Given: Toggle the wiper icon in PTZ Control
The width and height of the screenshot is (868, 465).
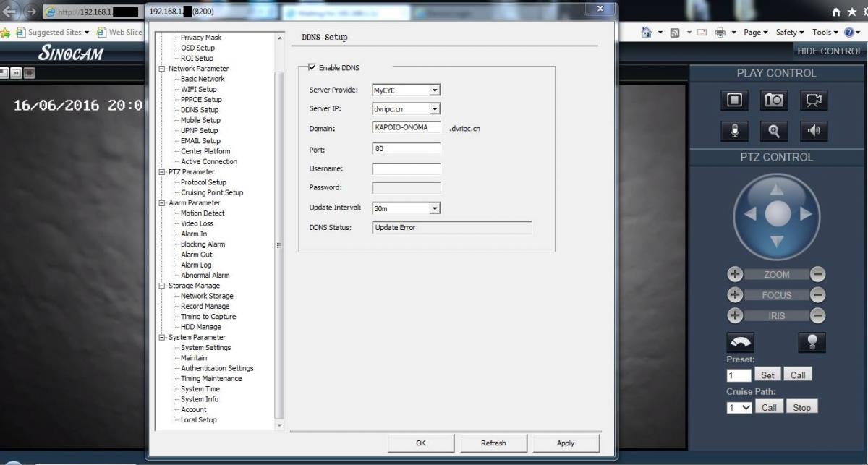Looking at the screenshot, I should tap(741, 342).
